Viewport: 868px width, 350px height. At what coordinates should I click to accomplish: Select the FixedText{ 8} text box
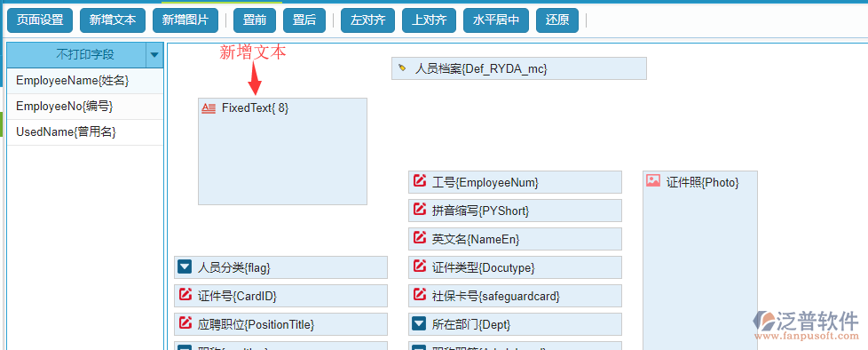tap(282, 152)
